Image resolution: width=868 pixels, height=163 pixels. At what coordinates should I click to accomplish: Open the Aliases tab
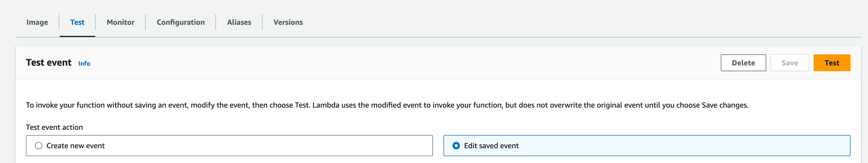(239, 22)
